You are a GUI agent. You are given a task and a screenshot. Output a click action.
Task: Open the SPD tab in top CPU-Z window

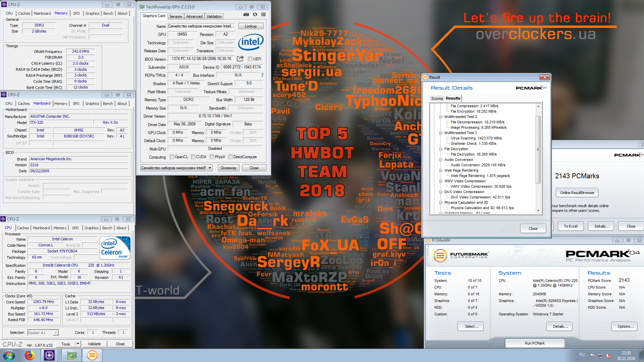(76, 13)
